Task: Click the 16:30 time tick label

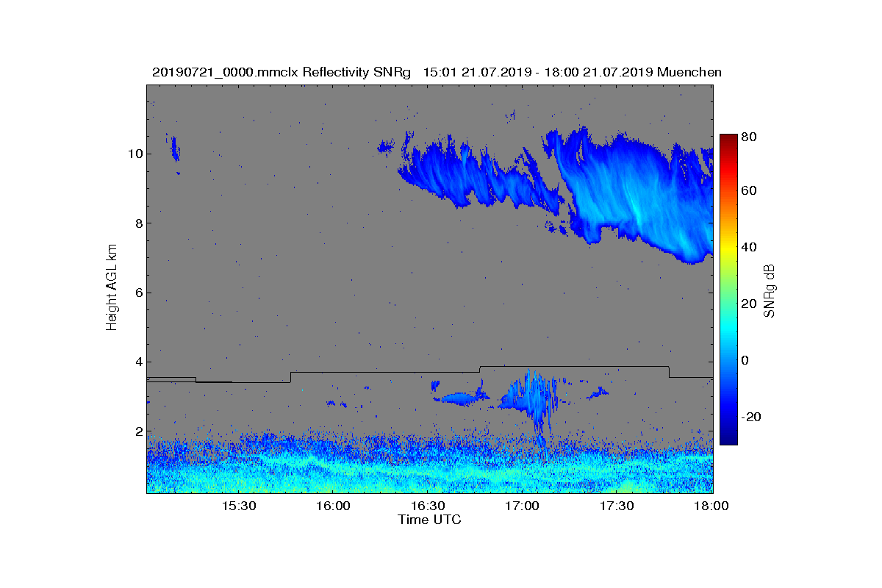Action: [x=427, y=506]
